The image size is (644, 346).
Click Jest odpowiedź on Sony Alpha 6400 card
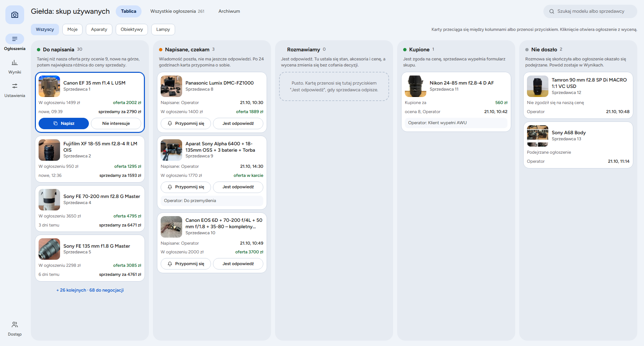pyautogui.click(x=238, y=187)
